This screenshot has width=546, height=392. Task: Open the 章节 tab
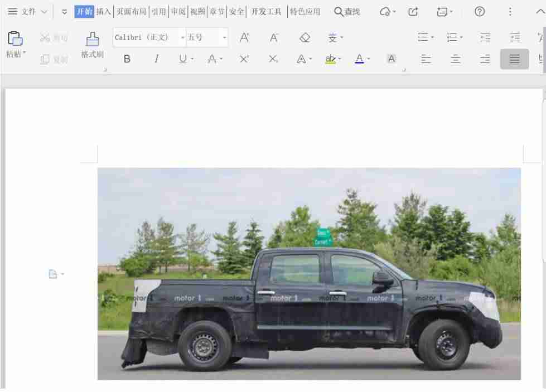point(217,12)
